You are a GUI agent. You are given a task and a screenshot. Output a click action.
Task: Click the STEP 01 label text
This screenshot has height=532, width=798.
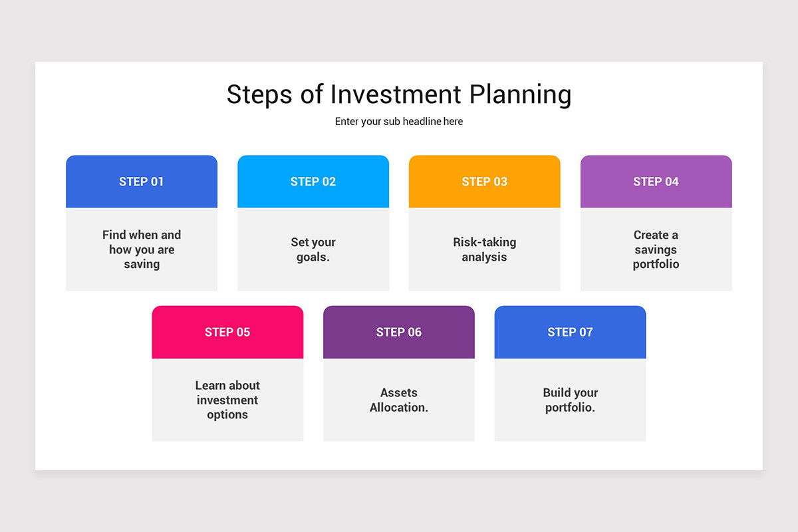click(142, 182)
